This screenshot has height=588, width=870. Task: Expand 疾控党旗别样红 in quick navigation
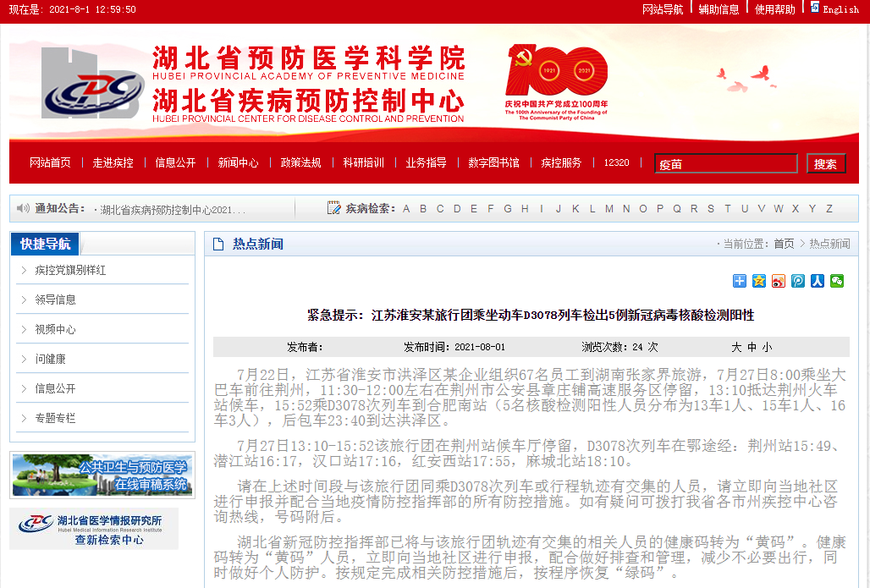click(x=70, y=271)
